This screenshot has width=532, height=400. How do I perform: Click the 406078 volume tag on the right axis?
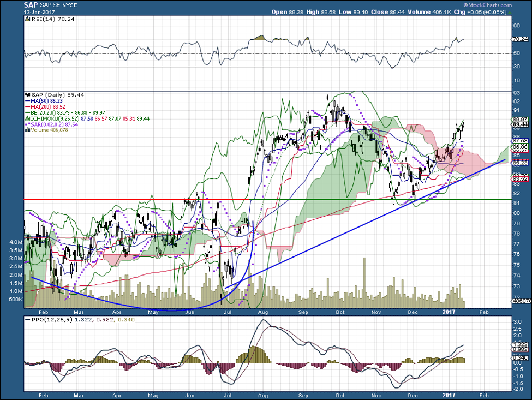click(521, 301)
